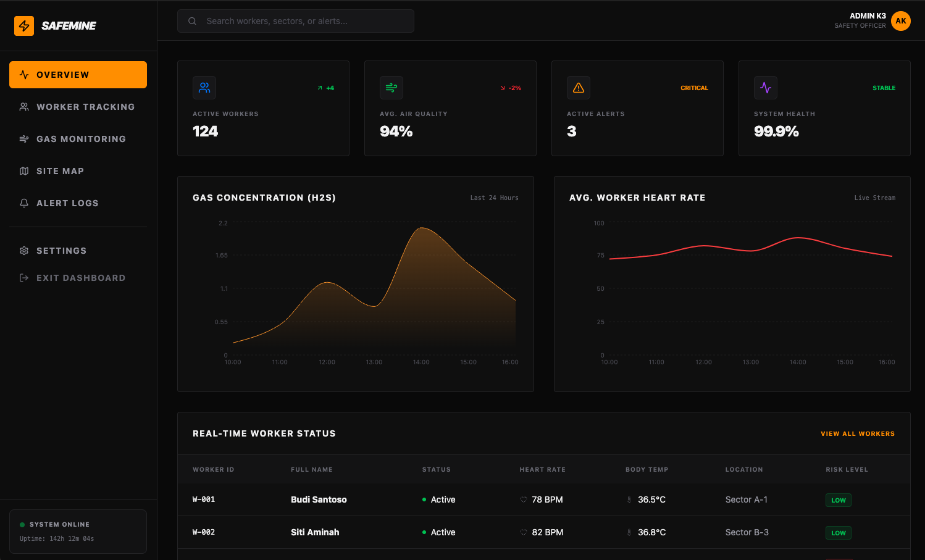Click the Settings gear icon

click(x=24, y=250)
